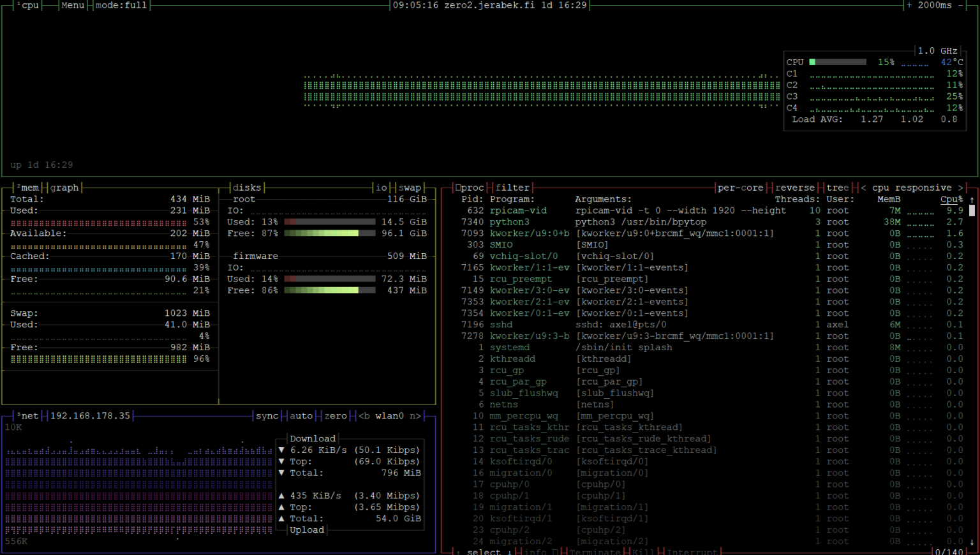Screen dimensions: 980x555
Task: Toggle per-core CPU display for processes
Action: point(740,188)
